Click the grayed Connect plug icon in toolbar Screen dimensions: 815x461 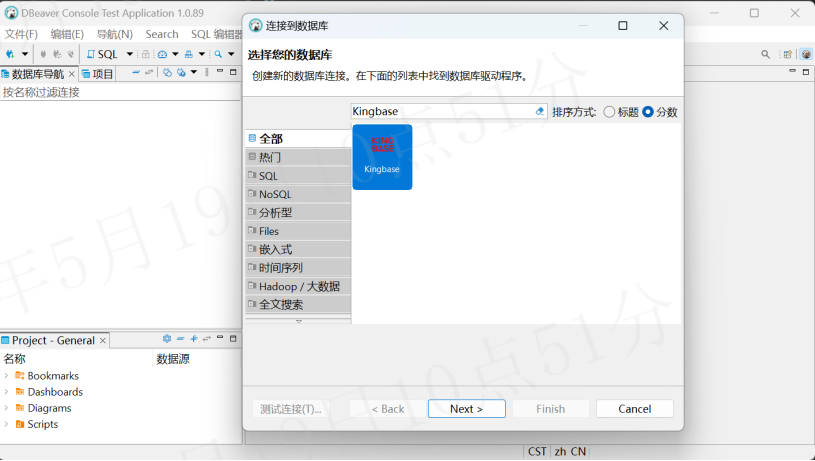43,54
